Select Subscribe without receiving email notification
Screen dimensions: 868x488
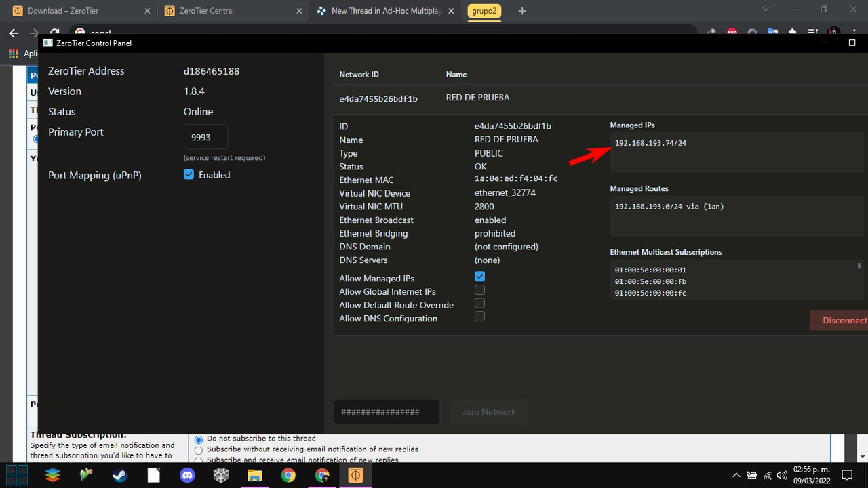[199, 450]
